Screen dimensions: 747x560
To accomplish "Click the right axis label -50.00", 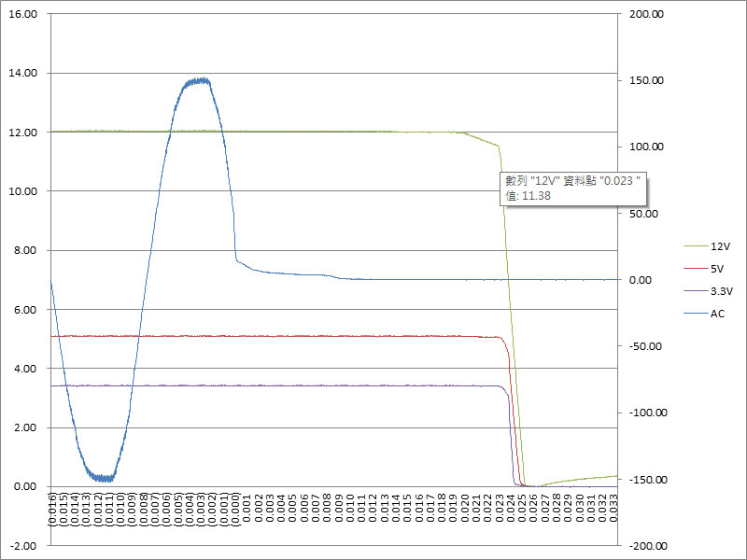I will click(645, 346).
